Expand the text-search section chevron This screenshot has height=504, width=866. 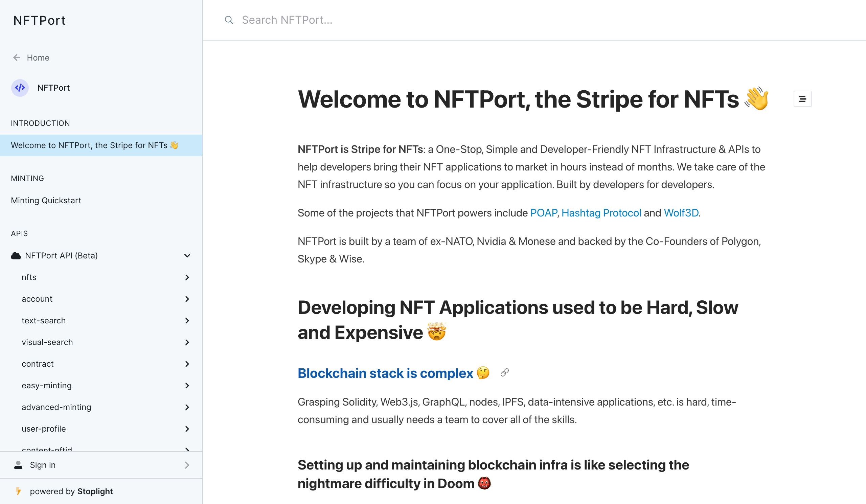pyautogui.click(x=187, y=321)
